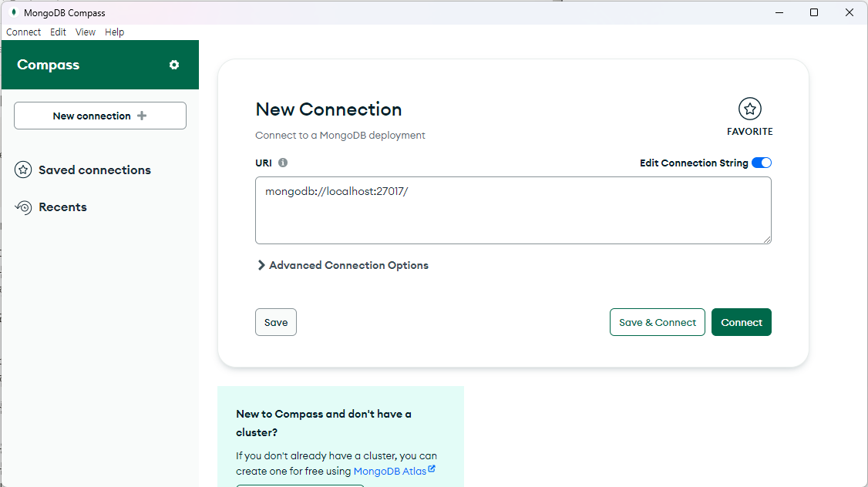Click into the URI connection string field
The height and width of the screenshot is (487, 868).
513,210
